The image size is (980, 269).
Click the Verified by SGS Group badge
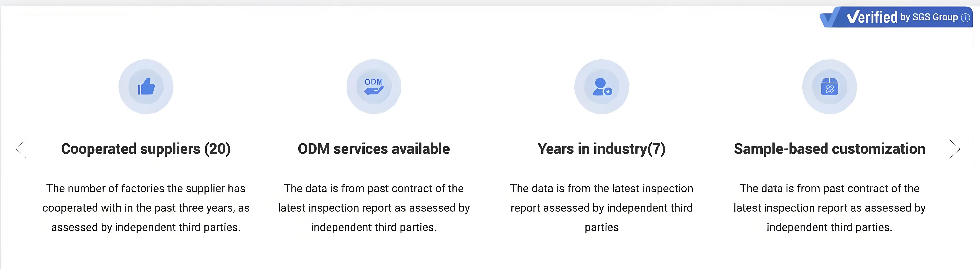896,17
